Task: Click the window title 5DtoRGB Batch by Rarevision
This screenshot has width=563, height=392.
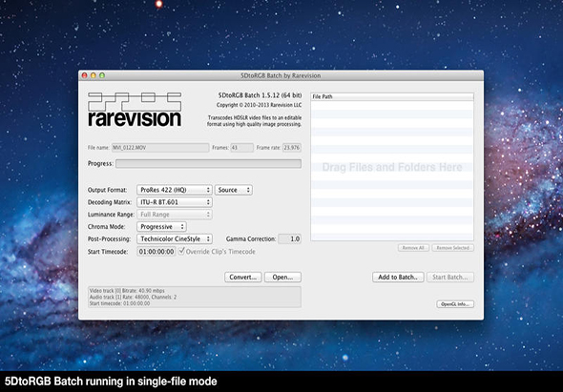Action: [281, 75]
